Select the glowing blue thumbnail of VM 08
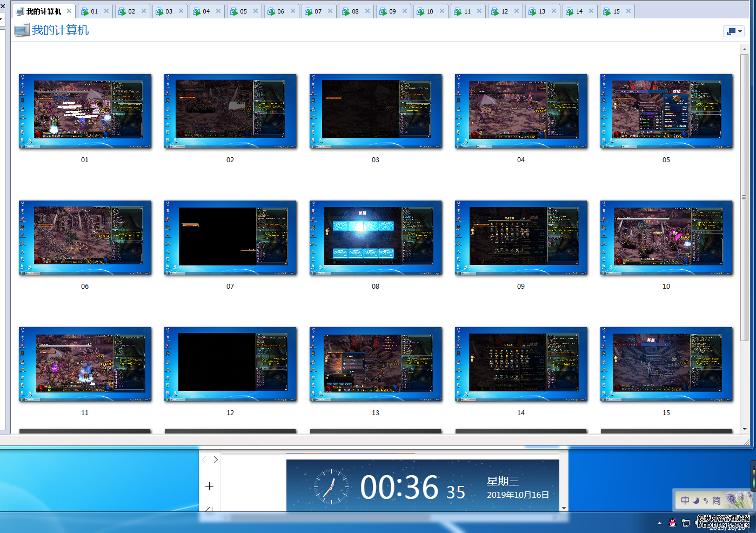The image size is (756, 533). pos(376,237)
